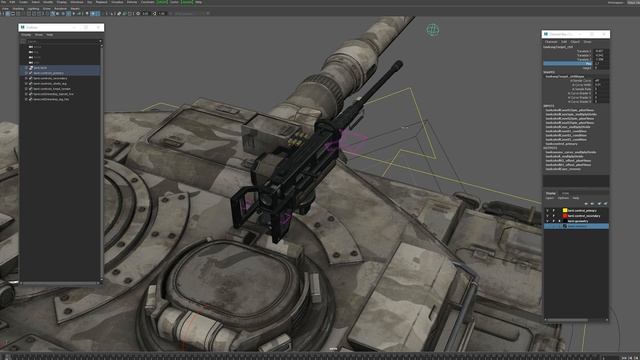Viewport: 640px width, 360px height.
Task: Select the persp camera in Outliner
Action: [x=37, y=47]
